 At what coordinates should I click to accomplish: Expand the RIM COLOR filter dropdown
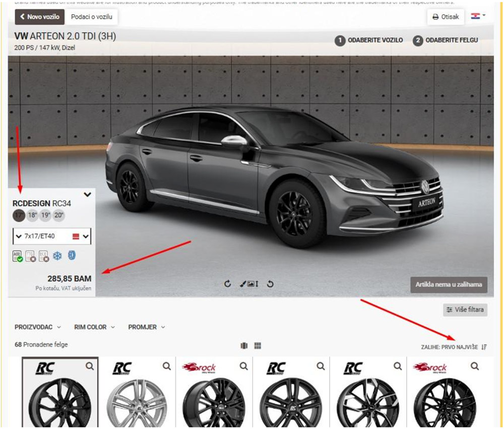(x=95, y=327)
